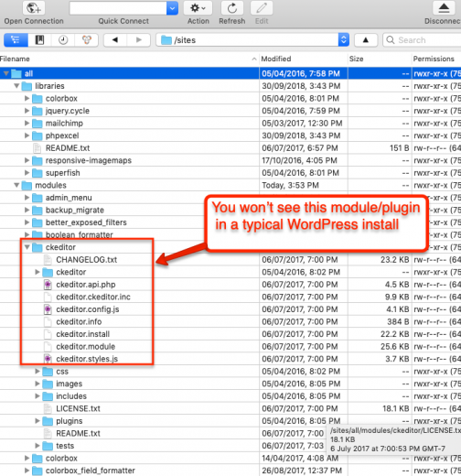Select the ckeditor.module file
This screenshot has height=476, width=461.
coord(86,346)
